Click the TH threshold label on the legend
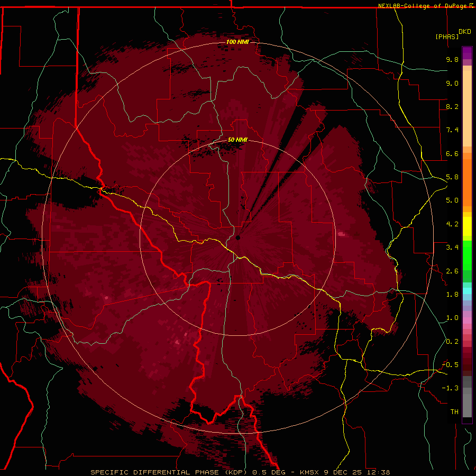This screenshot has height=476, width=476. coord(454,412)
